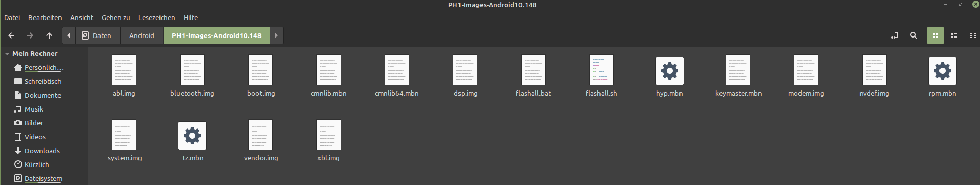This screenshot has height=185, width=980.
Task: Select the flashall.sh script icon
Action: [602, 70]
